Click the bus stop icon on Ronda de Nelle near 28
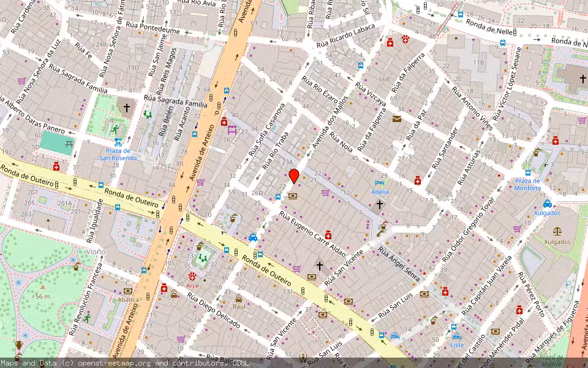Image resolution: width=588 pixels, height=368 pixels. pyautogui.click(x=461, y=15)
